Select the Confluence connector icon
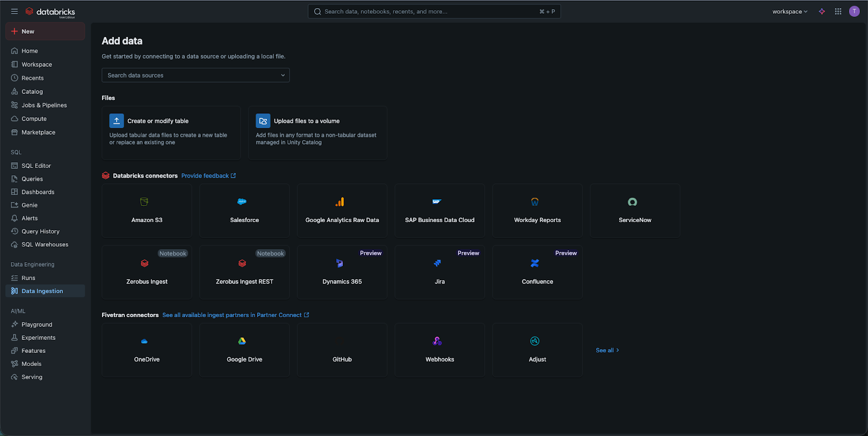 click(535, 263)
